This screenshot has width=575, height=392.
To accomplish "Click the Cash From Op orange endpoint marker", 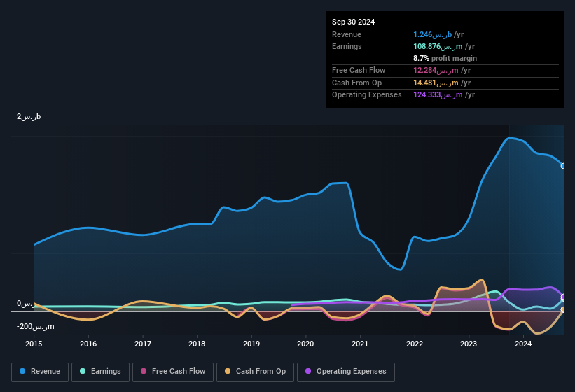I will (x=563, y=310).
